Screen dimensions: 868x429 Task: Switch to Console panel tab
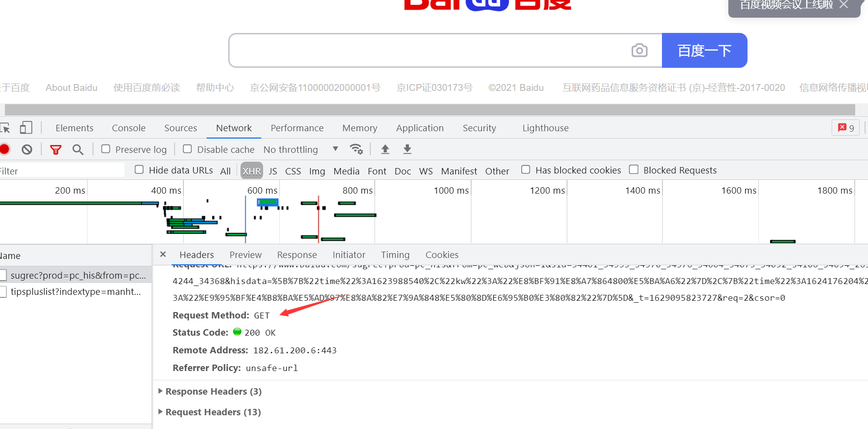click(129, 128)
